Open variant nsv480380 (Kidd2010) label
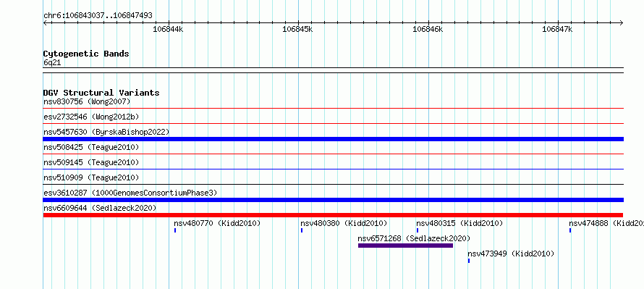Screen dimensions: 644x289 (344, 223)
